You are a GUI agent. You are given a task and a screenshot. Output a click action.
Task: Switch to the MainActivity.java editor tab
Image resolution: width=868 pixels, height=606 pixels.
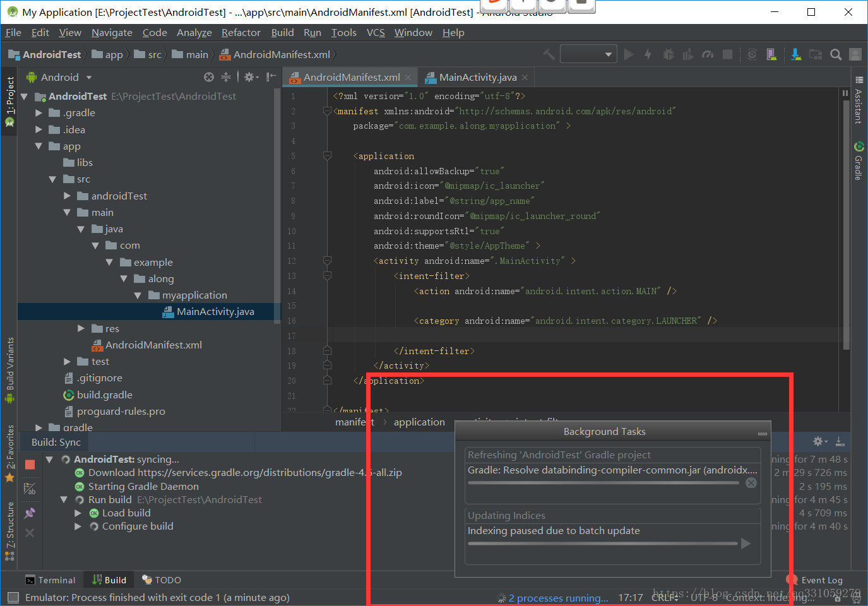tap(477, 77)
